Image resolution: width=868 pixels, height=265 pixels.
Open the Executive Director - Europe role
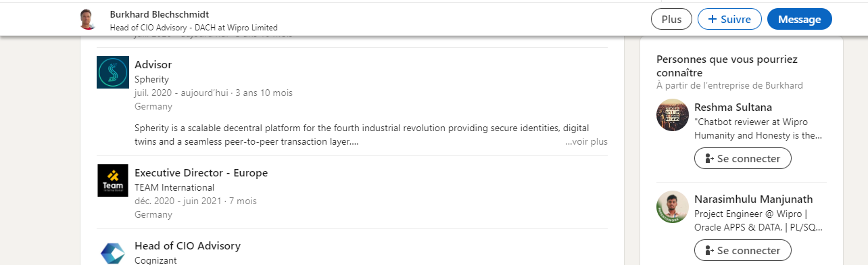(201, 172)
